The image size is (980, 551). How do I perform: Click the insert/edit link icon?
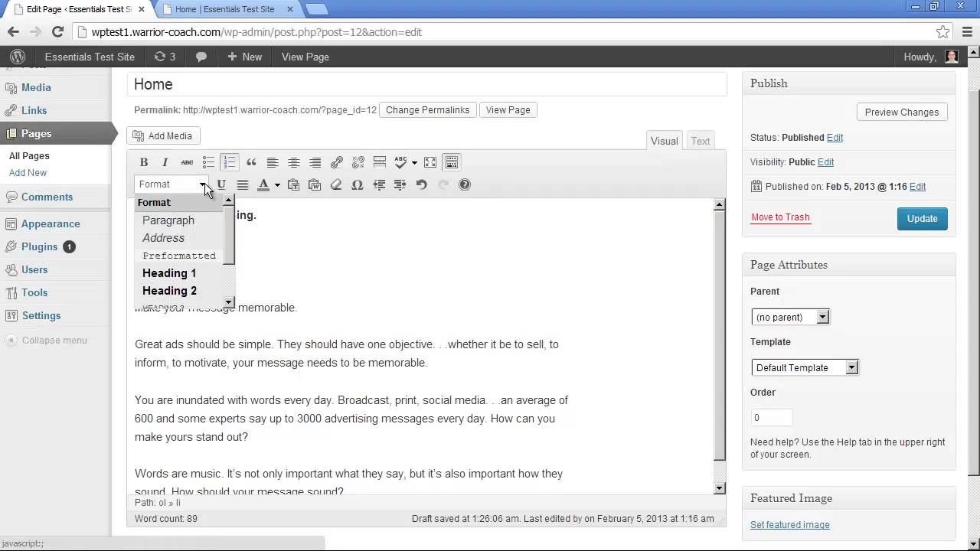[336, 162]
